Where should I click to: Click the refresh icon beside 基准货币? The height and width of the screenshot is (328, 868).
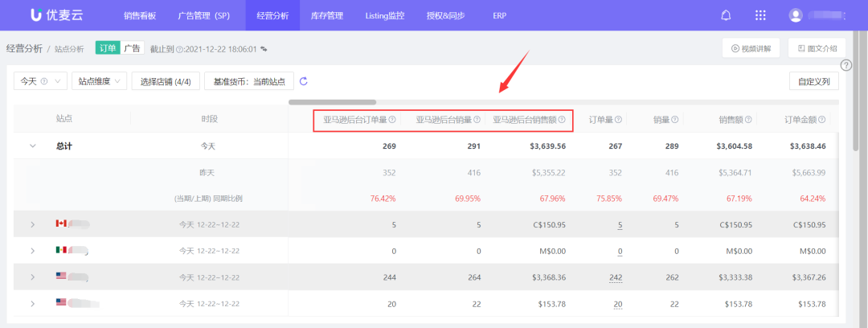(303, 81)
